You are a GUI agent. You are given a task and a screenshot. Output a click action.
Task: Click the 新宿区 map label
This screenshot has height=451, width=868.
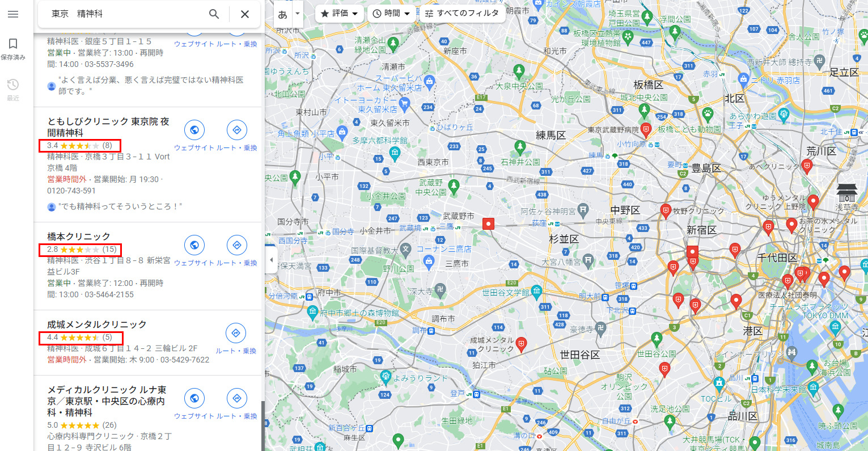[x=701, y=230]
